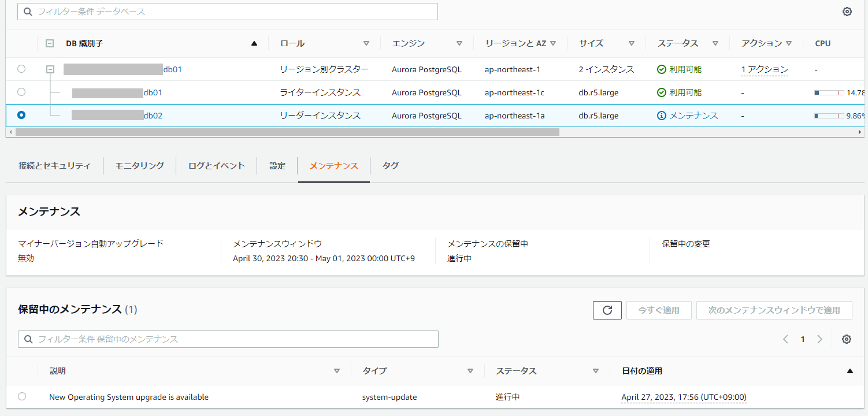Sort by アクション column

[789, 43]
